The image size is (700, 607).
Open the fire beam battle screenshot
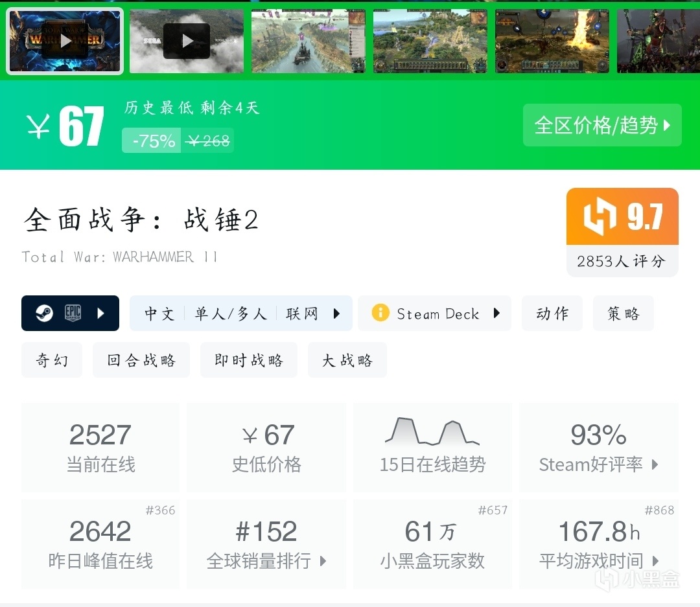(x=552, y=41)
